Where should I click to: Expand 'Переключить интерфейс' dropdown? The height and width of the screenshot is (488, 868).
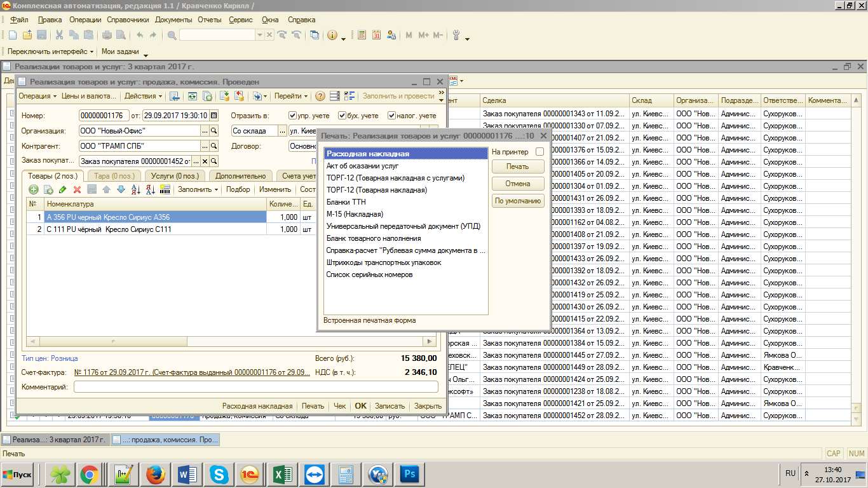point(50,51)
